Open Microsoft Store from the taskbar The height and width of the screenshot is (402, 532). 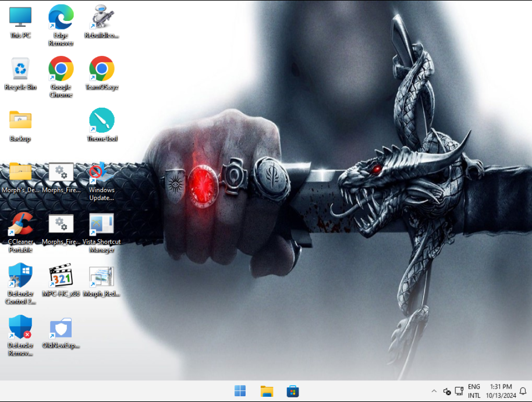tap(292, 391)
